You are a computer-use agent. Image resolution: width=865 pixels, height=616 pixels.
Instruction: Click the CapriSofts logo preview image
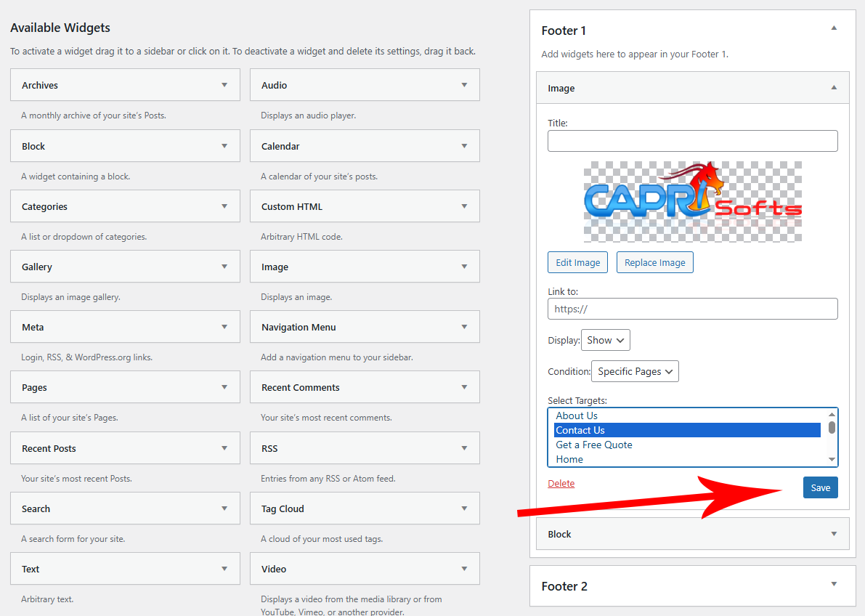[692, 201]
